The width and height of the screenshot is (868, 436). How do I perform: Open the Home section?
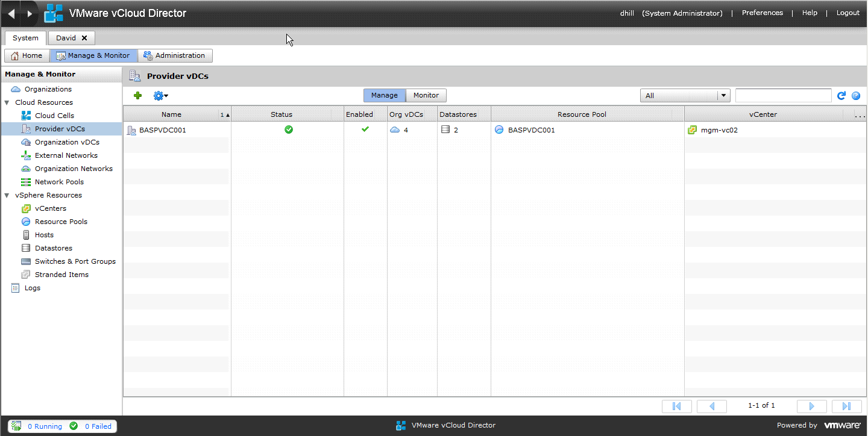click(27, 55)
